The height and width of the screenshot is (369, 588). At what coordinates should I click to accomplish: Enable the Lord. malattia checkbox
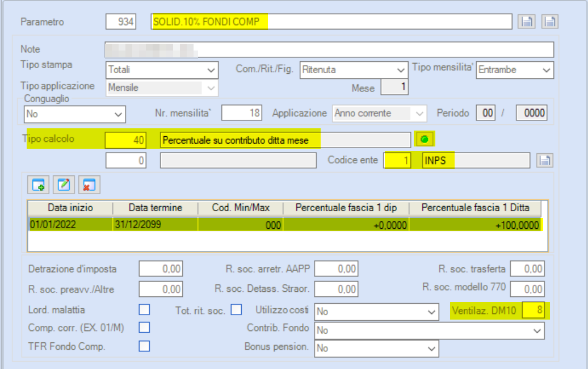tap(144, 310)
